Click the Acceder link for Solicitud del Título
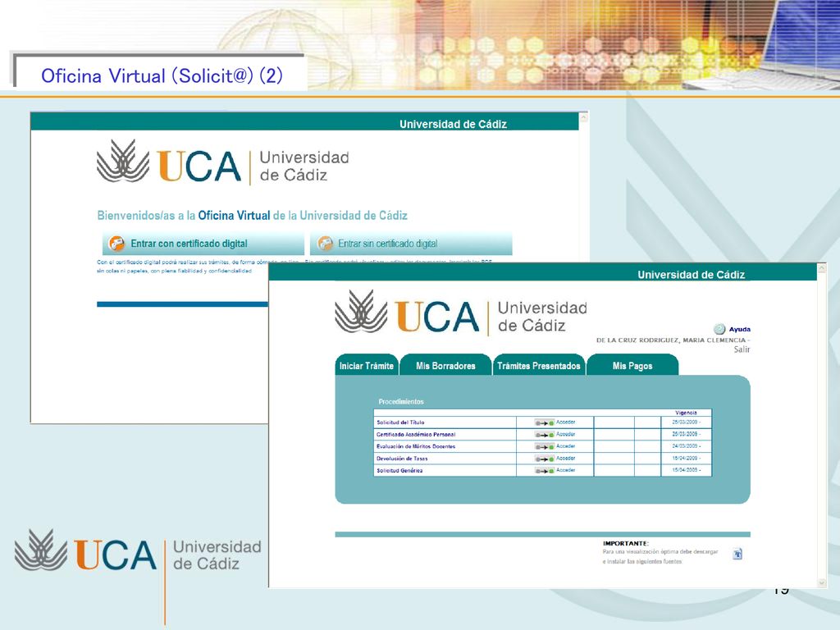Image resolution: width=840 pixels, height=630 pixels. point(566,422)
